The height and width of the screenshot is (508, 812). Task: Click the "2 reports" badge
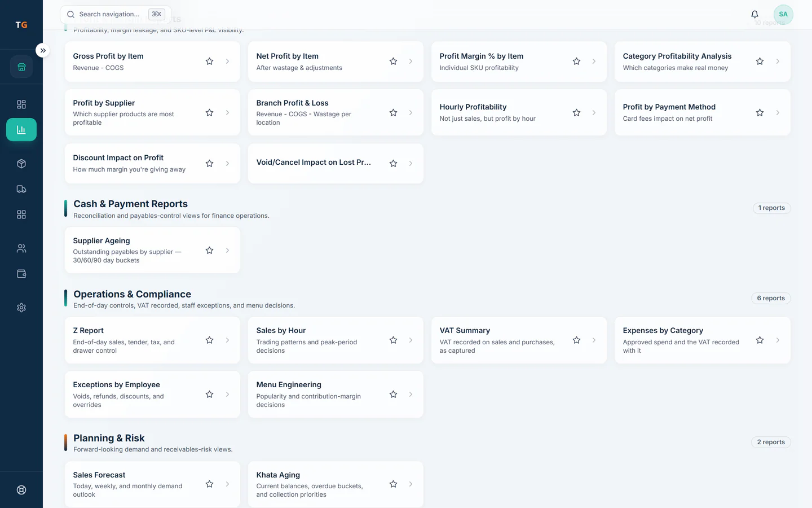(x=771, y=442)
